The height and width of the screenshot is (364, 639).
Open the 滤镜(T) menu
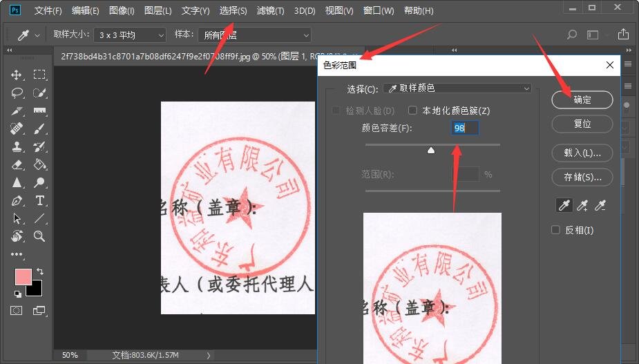click(x=271, y=10)
